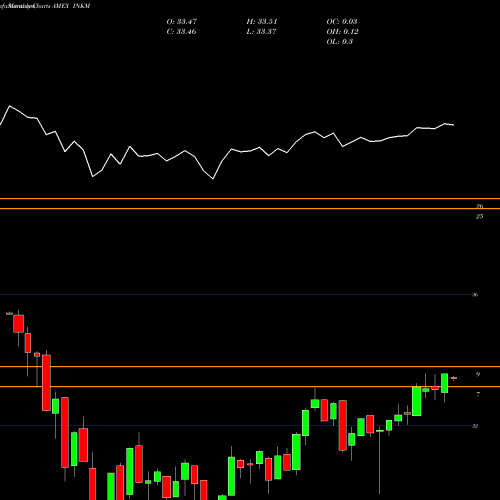Click the AMEX INKM ticker label
Viewport: 500px width, 500px height.
click(x=71, y=6)
